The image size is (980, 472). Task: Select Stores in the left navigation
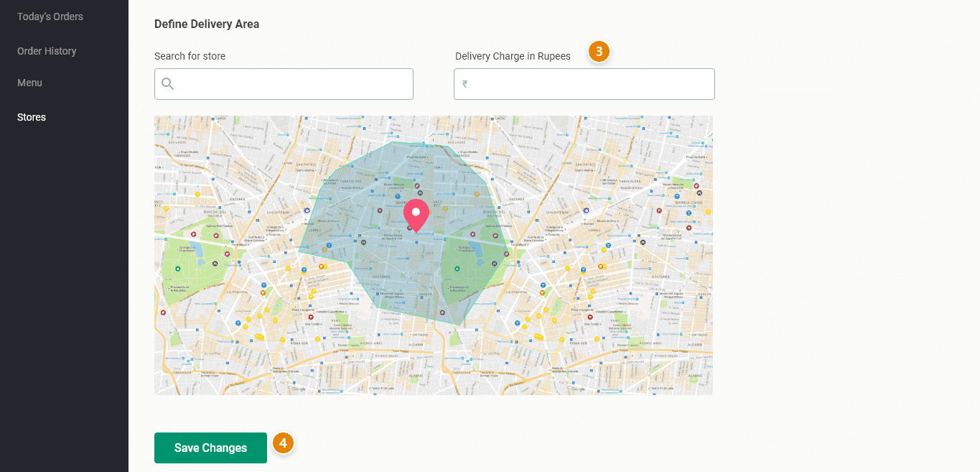[32, 117]
